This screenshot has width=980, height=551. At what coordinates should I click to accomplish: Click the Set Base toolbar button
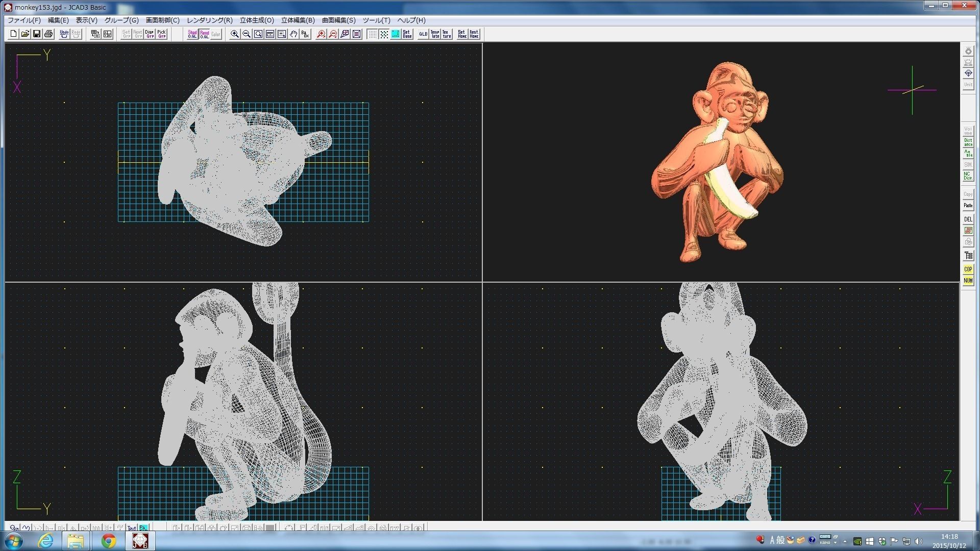point(407,34)
